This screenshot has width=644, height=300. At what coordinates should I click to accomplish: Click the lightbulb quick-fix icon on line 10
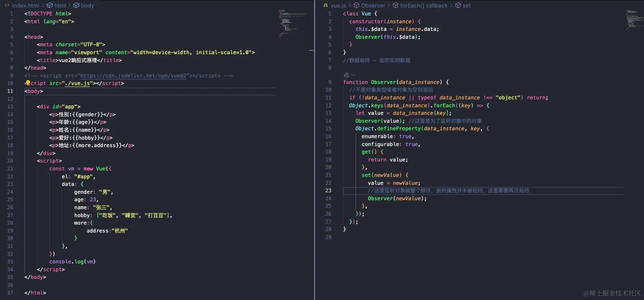click(x=28, y=83)
